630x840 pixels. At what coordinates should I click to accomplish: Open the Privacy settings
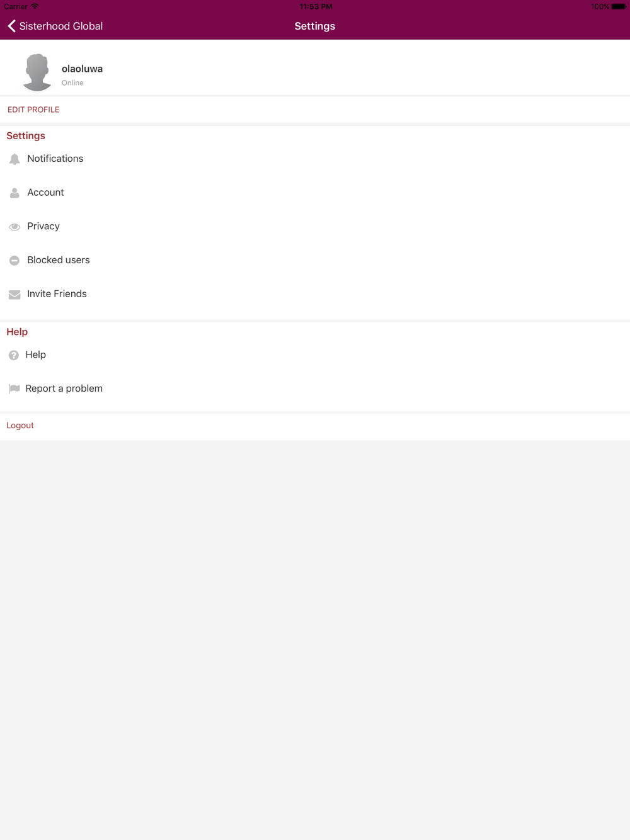315,226
